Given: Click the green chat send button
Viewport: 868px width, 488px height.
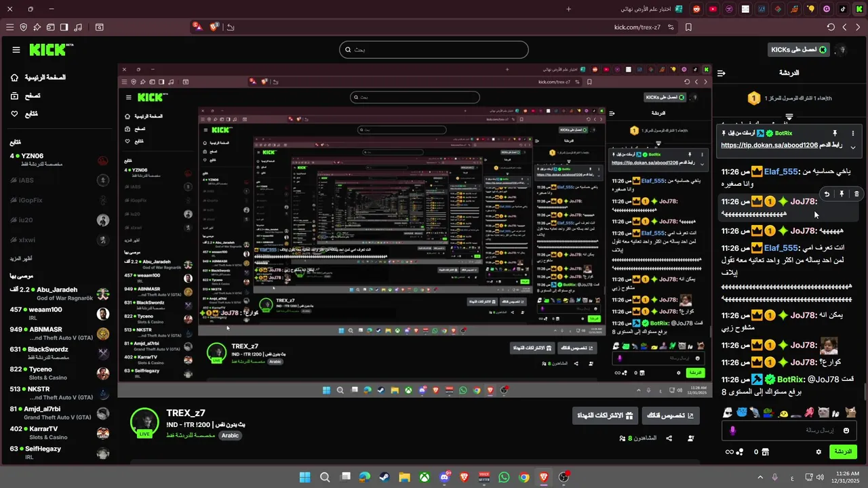Looking at the screenshot, I should pos(843,451).
